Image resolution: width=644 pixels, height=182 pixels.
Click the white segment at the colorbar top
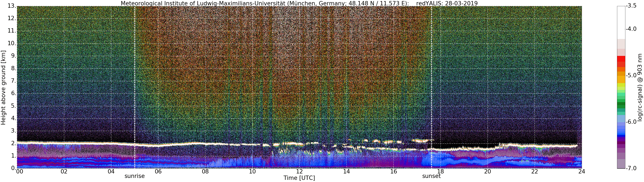click(621, 22)
